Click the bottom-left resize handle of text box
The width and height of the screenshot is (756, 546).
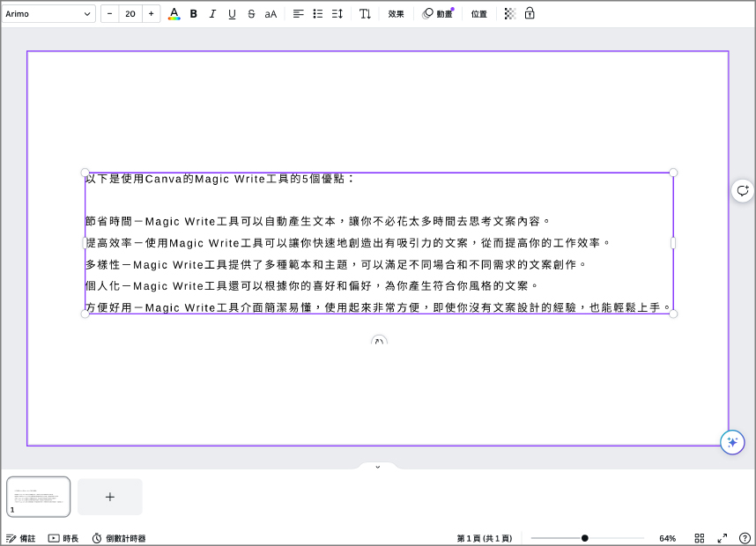pos(85,314)
